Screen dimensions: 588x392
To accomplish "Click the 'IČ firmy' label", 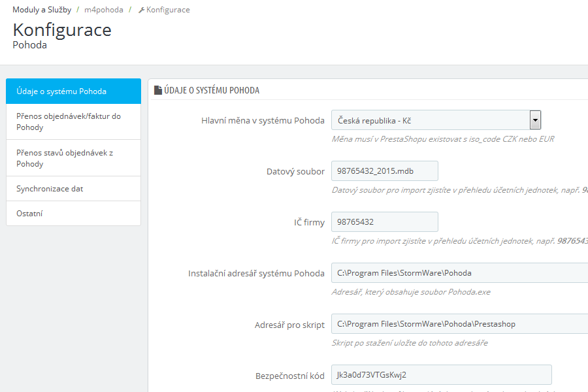I will click(x=309, y=222).
